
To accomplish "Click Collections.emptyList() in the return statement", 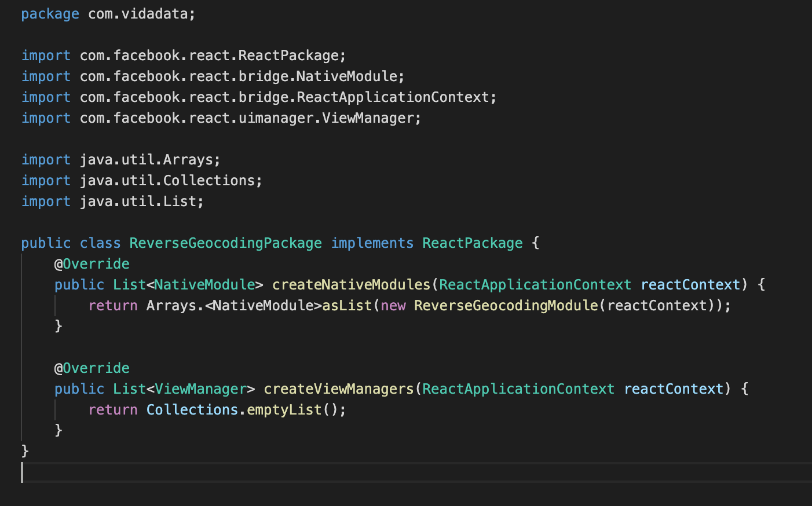I will point(246,409).
